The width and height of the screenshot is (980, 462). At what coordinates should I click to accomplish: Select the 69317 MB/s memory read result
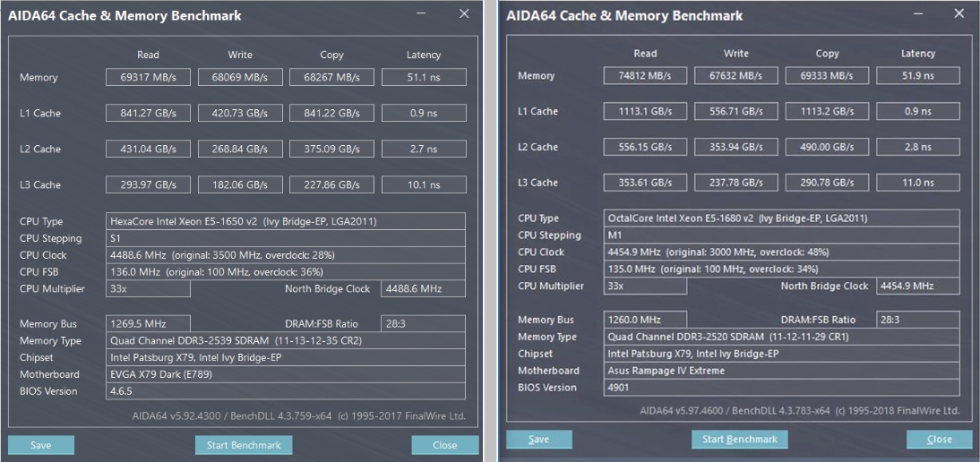point(148,78)
